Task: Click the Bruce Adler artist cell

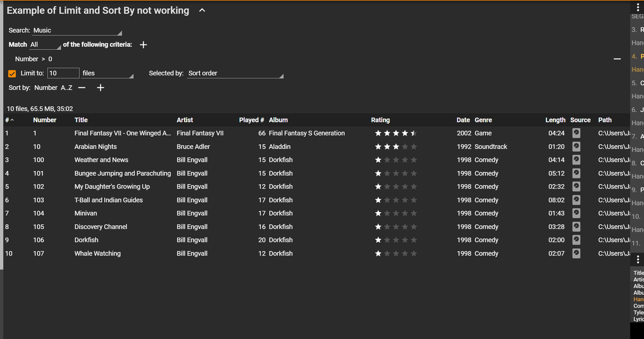Action: 193,147
